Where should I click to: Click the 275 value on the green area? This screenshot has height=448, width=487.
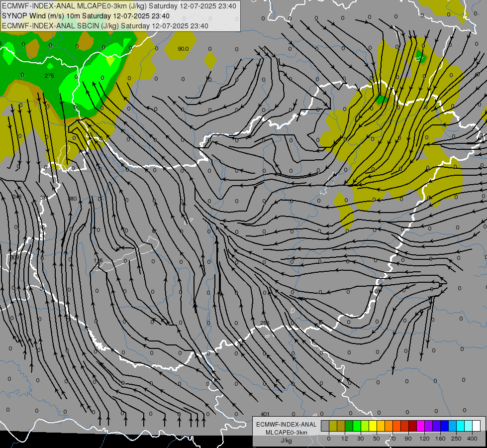(x=49, y=76)
